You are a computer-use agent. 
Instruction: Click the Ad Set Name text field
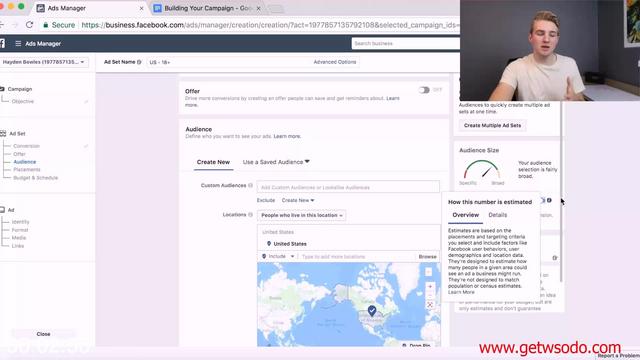coord(229,62)
